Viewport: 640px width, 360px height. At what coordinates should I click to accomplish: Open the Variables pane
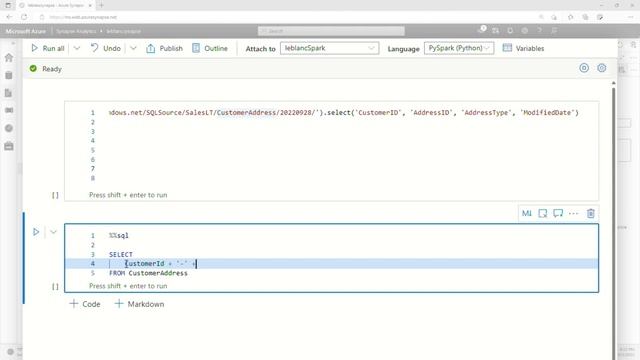(x=524, y=48)
